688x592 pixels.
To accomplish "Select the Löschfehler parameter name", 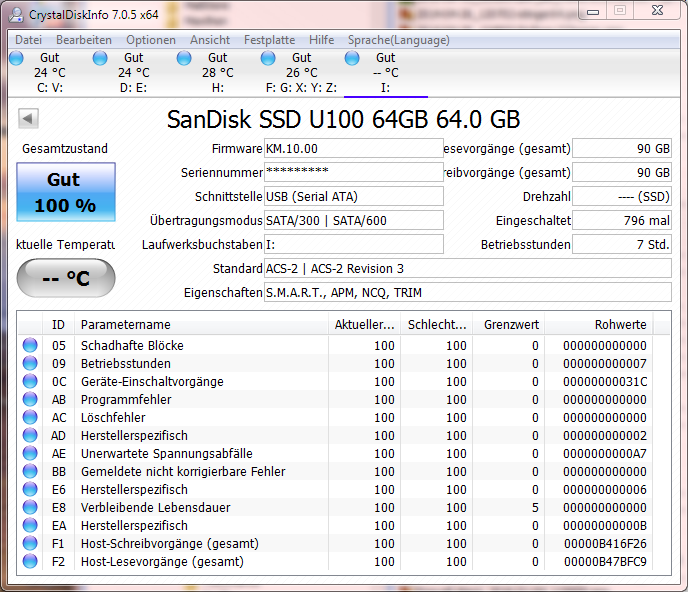I will 113,417.
